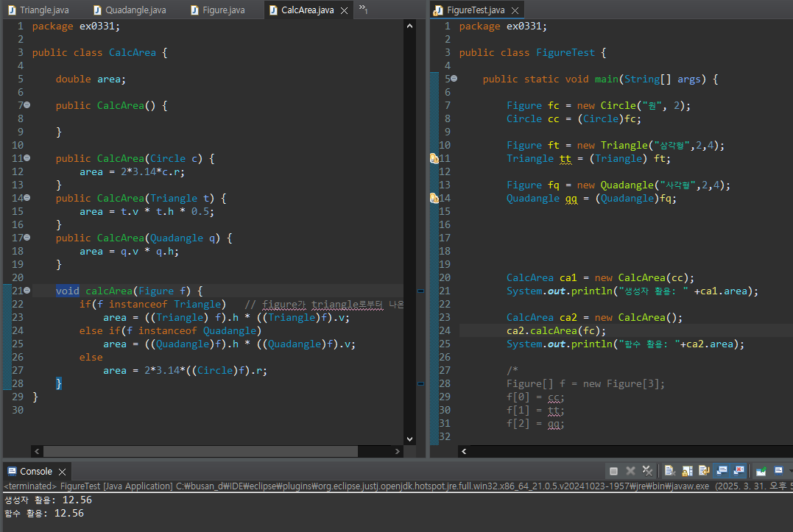The width and height of the screenshot is (793, 532).
Task: Toggle Word Wrap in the Console toolbar
Action: pos(704,471)
